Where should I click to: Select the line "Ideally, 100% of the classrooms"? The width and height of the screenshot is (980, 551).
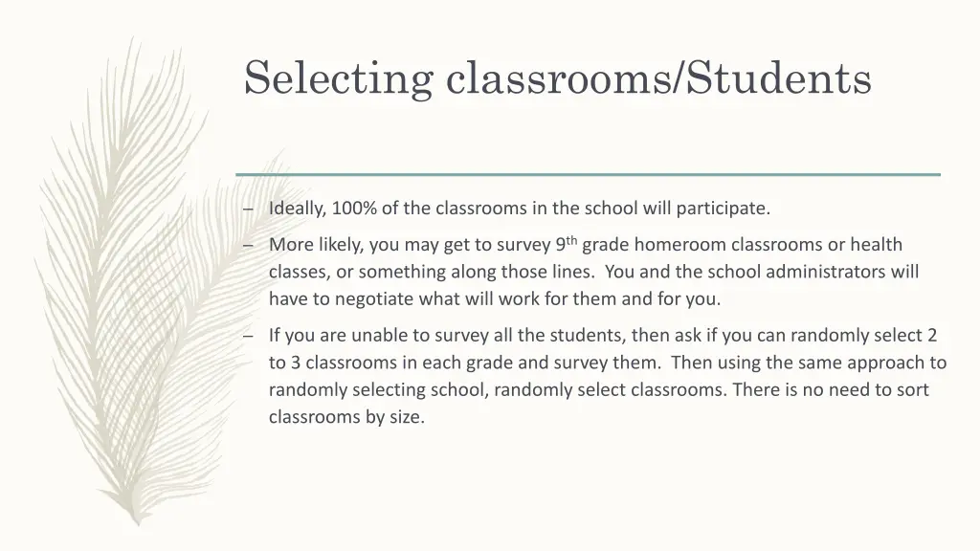(x=519, y=208)
